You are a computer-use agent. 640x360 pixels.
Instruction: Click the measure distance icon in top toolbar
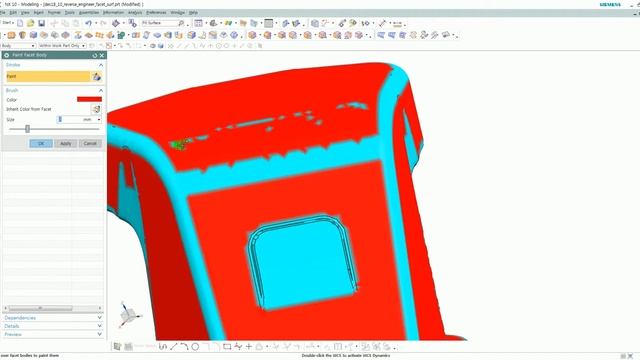(382, 23)
